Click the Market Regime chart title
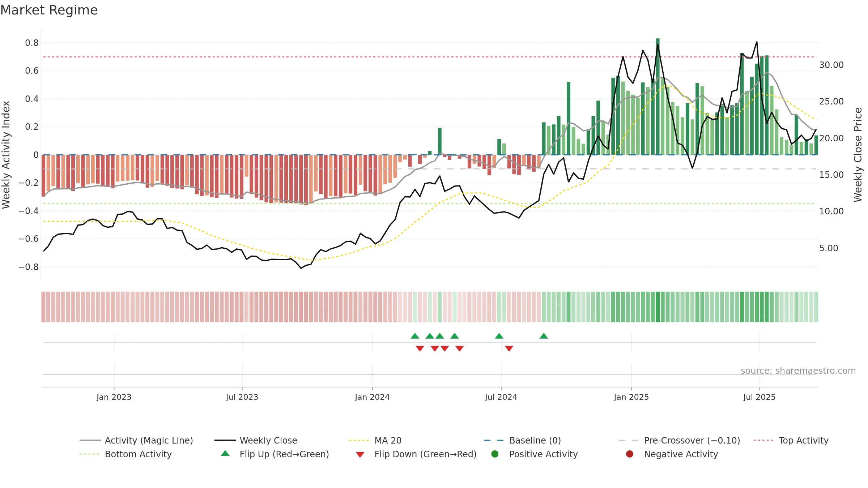The height and width of the screenshot is (488, 868). [49, 10]
